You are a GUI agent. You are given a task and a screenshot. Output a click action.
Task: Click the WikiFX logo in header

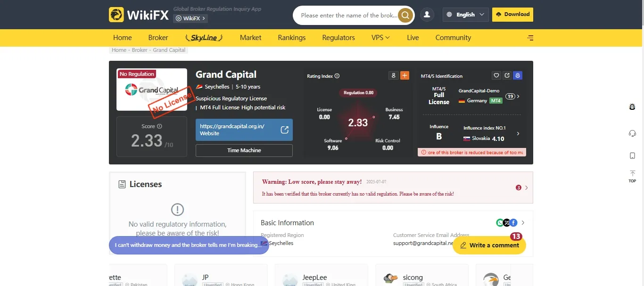tap(139, 15)
